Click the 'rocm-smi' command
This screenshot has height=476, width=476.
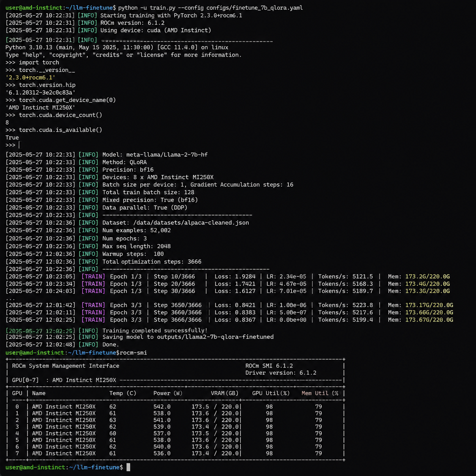133,353
